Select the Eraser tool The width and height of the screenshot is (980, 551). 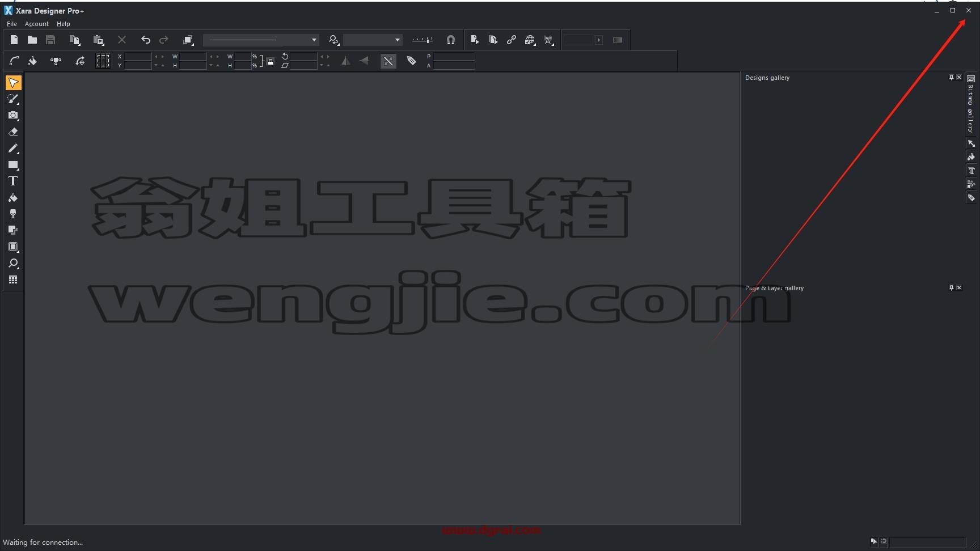click(13, 132)
